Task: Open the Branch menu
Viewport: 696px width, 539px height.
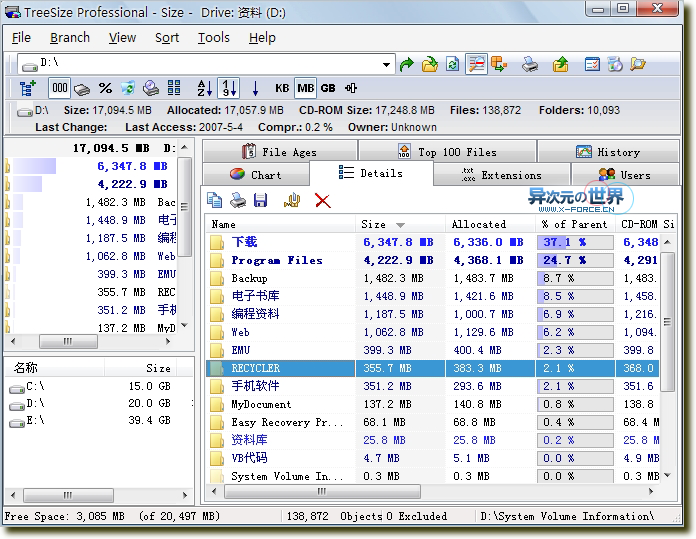Action: (x=70, y=38)
